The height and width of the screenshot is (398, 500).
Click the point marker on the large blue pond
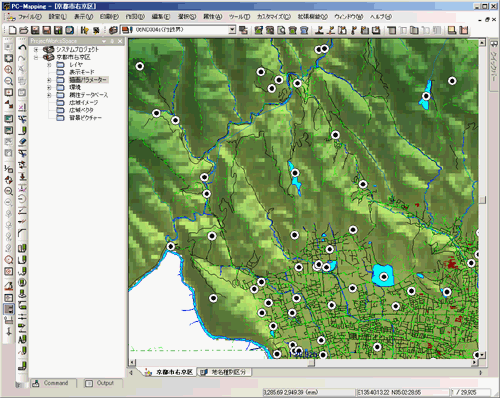tap(384, 276)
